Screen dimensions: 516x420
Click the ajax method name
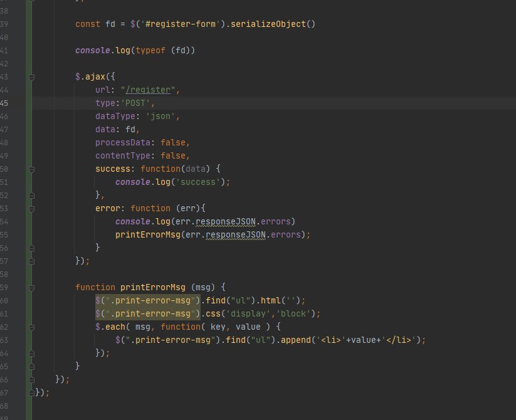(95, 76)
